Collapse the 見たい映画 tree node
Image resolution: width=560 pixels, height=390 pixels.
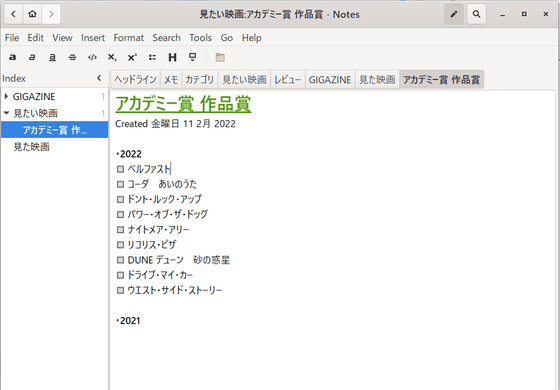tap(6, 113)
